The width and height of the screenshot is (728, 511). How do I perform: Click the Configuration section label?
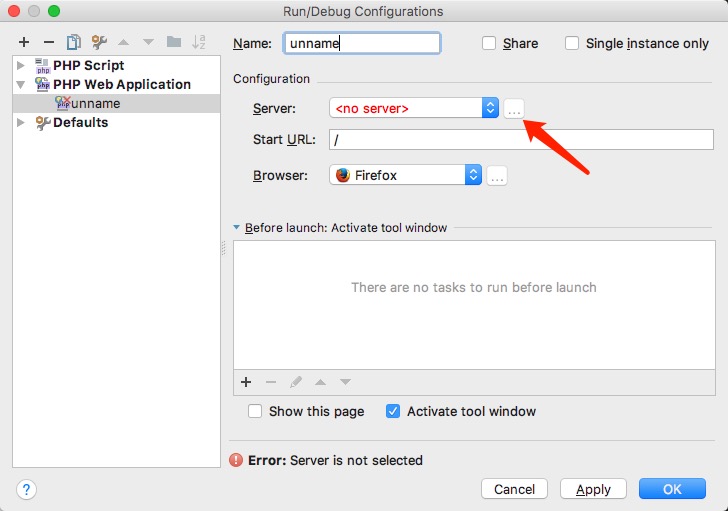pos(271,79)
